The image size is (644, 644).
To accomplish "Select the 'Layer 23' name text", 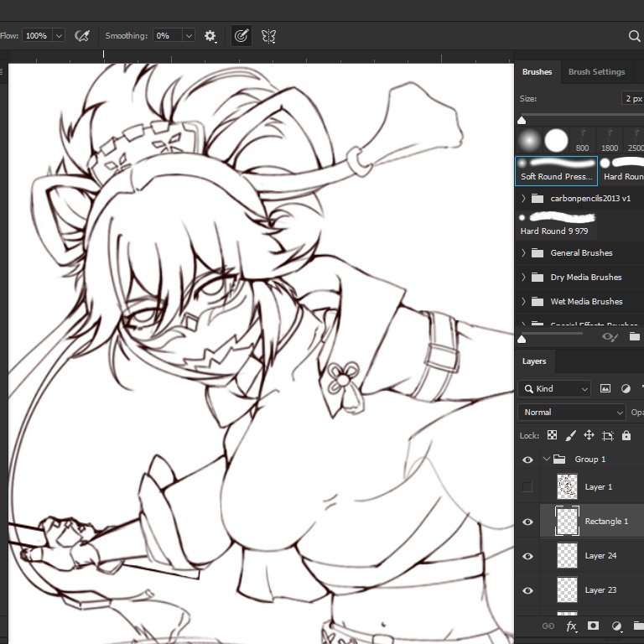I will (600, 590).
